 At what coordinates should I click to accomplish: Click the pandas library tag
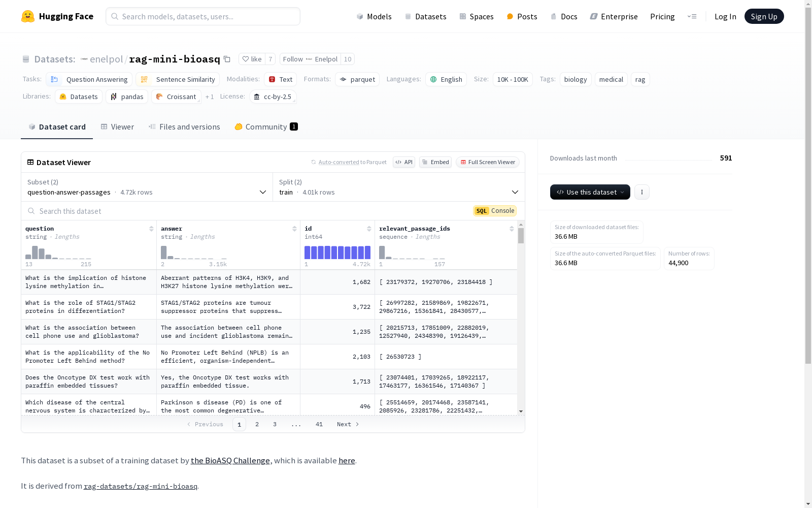pyautogui.click(x=127, y=97)
